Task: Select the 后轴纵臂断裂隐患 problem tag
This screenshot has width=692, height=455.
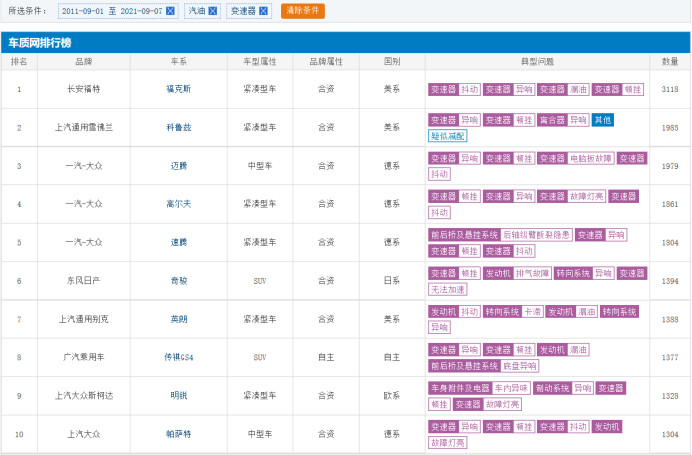Action: tap(536, 235)
